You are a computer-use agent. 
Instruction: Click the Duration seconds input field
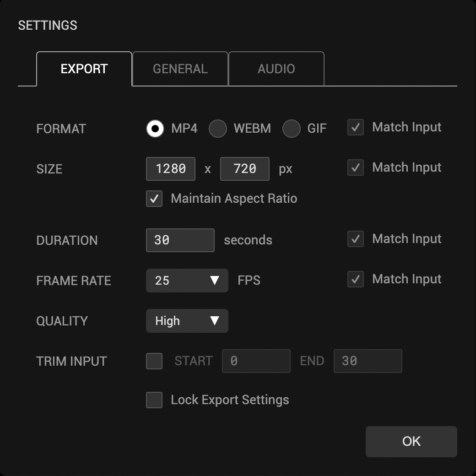tap(180, 240)
